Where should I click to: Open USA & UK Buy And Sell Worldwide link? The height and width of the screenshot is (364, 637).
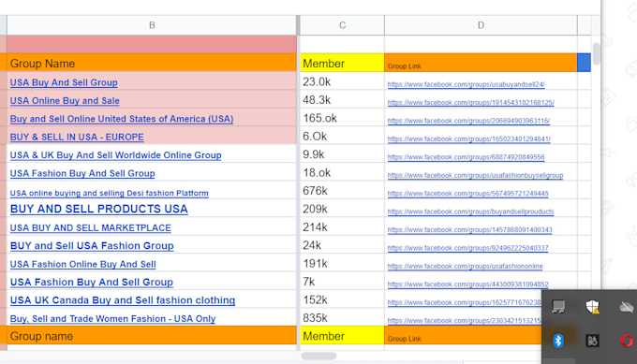(x=116, y=155)
